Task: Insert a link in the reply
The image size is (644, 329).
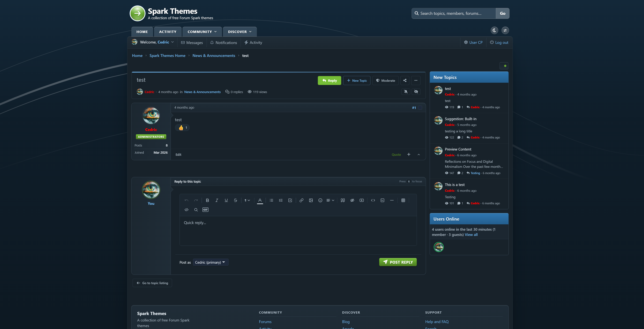Action: tap(301, 200)
